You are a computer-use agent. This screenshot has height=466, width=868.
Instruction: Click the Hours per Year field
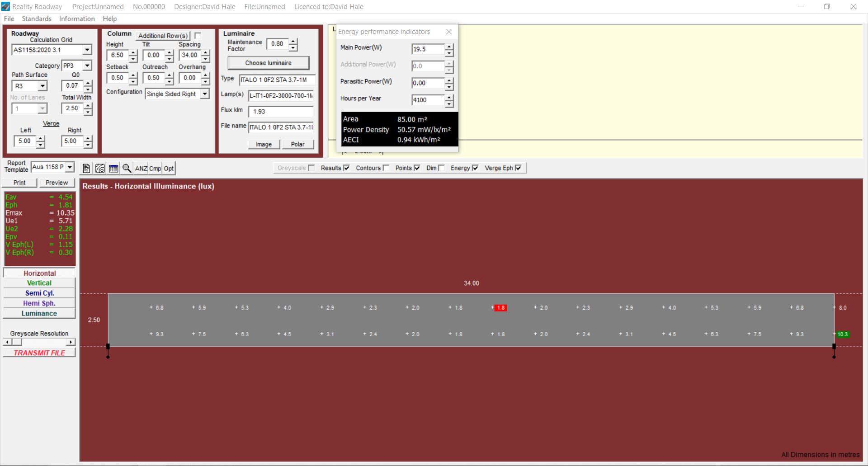click(x=428, y=100)
